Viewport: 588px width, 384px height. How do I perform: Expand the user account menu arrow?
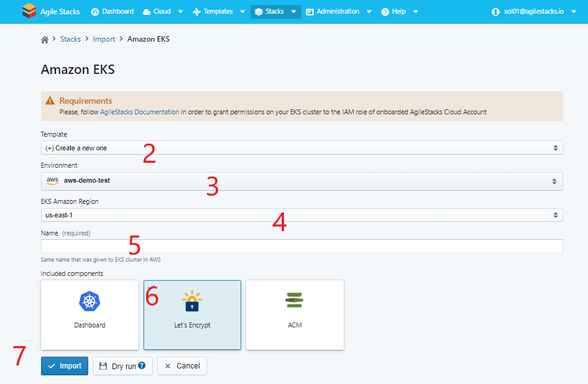pyautogui.click(x=573, y=12)
